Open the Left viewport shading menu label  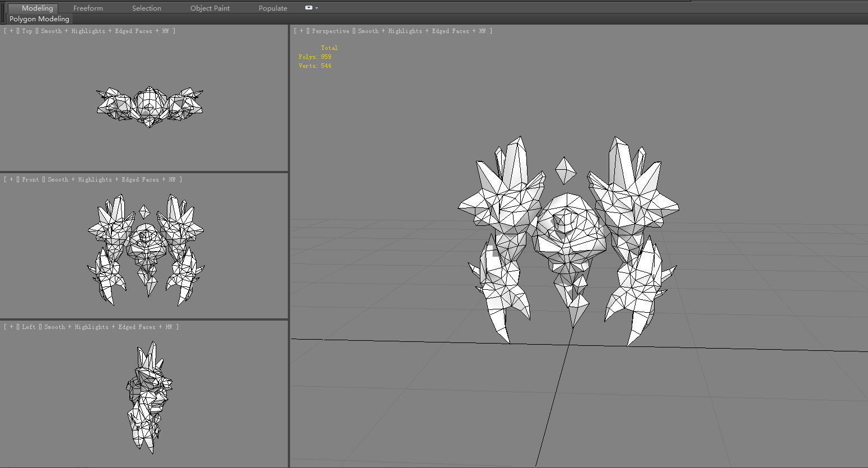point(108,327)
